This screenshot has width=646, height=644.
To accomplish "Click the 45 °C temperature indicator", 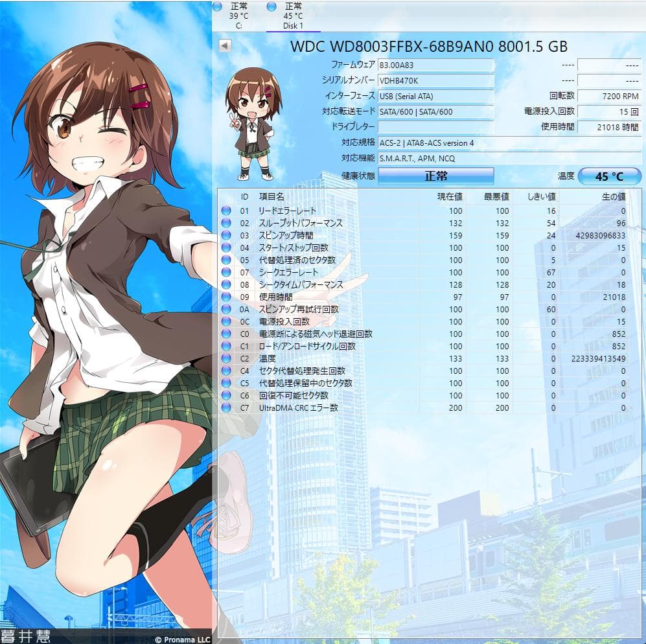I will [609, 176].
